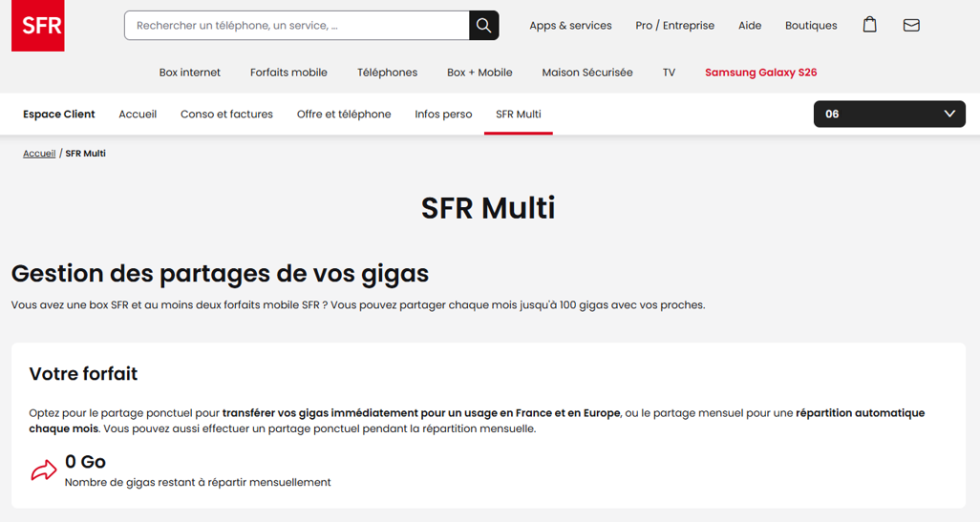Click the search magnifier button
The height and width of the screenshot is (522, 980).
[483, 26]
